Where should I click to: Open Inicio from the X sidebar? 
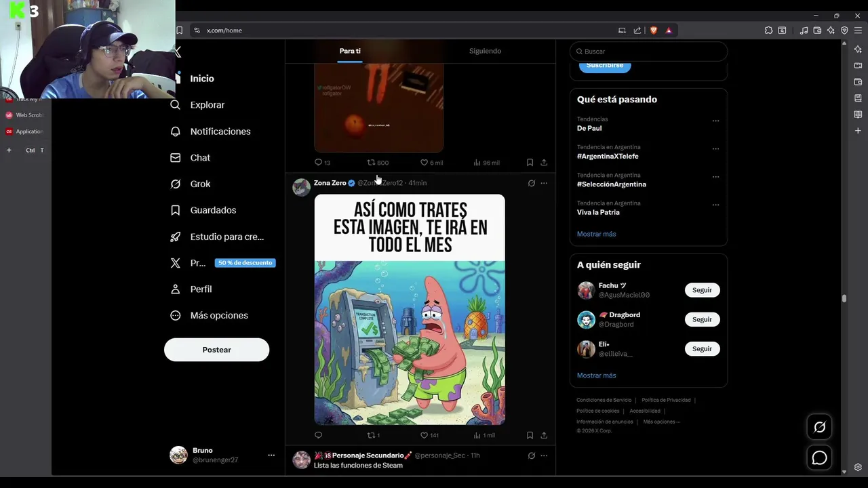pyautogui.click(x=201, y=79)
